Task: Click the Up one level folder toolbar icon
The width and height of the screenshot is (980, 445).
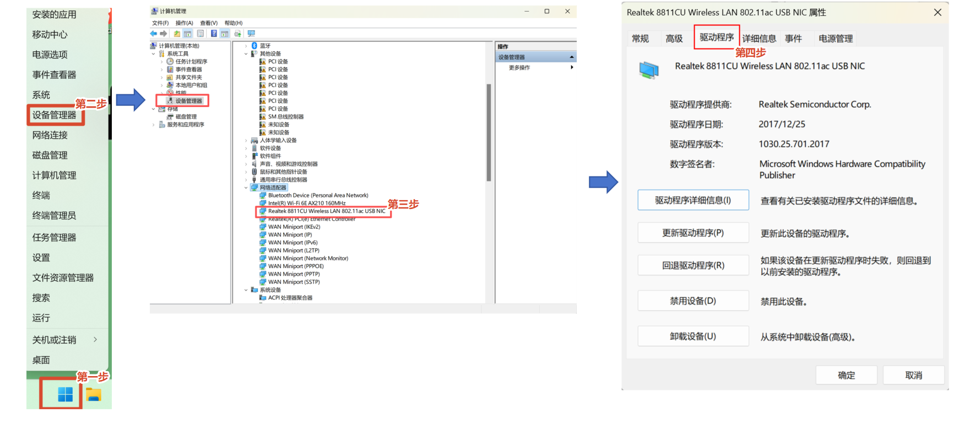Action: coord(177,34)
